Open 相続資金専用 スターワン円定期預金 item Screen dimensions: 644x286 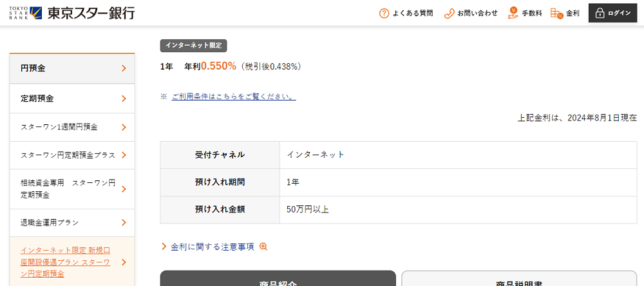pyautogui.click(x=72, y=189)
